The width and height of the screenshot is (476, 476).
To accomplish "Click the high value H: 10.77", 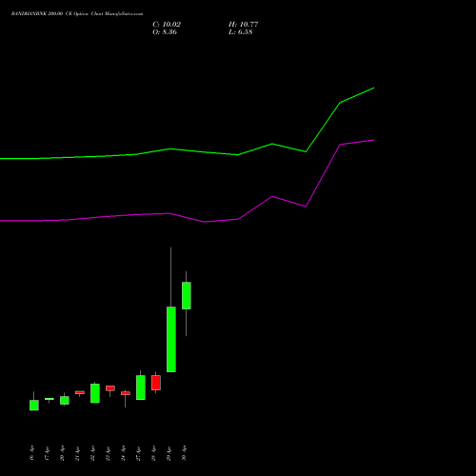I will (x=244, y=25).
